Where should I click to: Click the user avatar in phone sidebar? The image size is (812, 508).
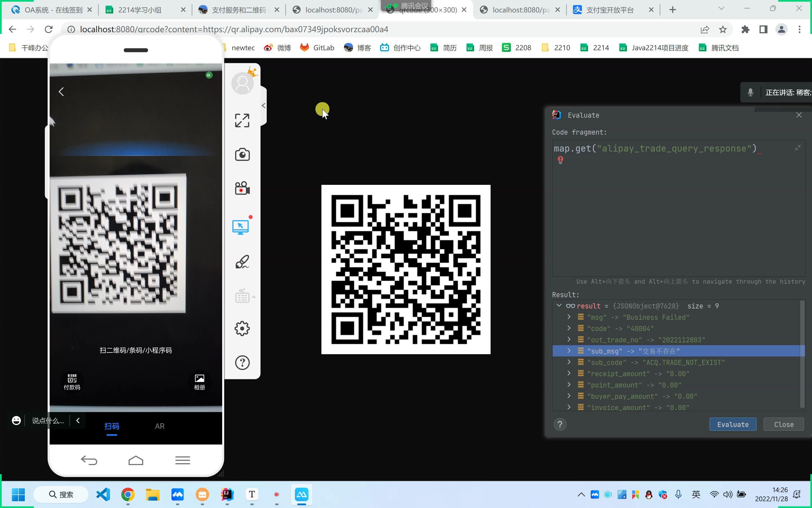click(x=242, y=83)
